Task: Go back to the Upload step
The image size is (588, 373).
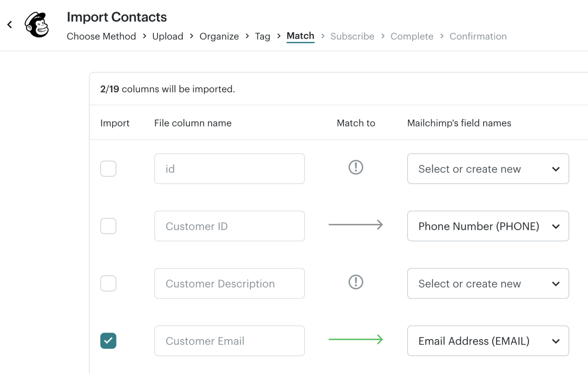Action: [168, 36]
